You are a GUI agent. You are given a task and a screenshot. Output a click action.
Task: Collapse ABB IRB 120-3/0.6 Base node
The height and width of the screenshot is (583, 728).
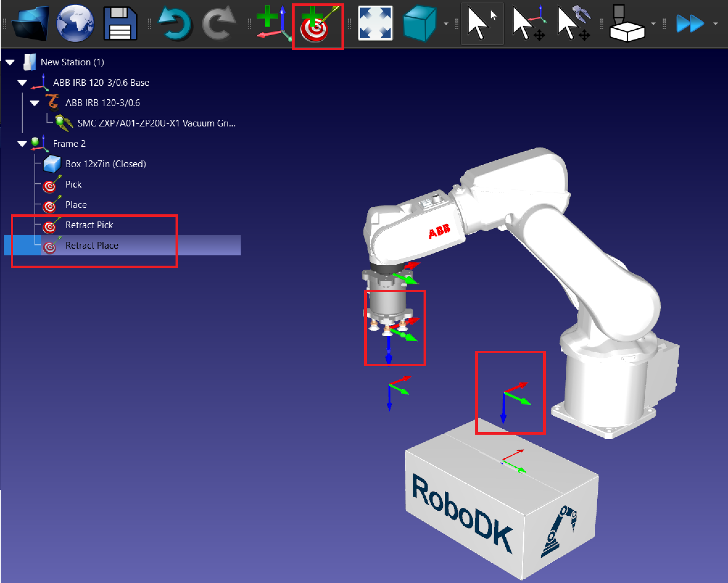click(x=22, y=83)
